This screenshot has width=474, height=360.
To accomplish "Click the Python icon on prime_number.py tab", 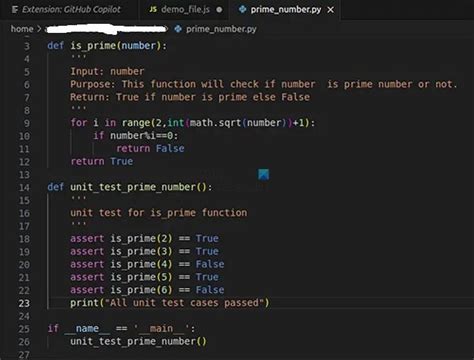I will pyautogui.click(x=243, y=10).
